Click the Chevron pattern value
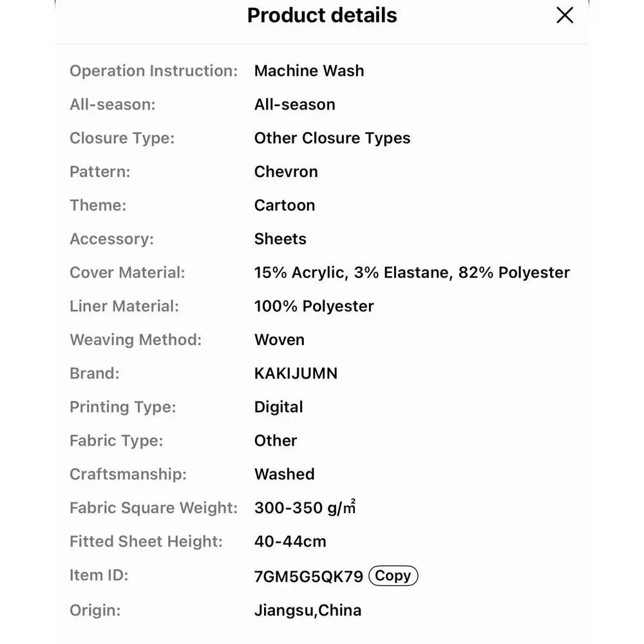 286,172
